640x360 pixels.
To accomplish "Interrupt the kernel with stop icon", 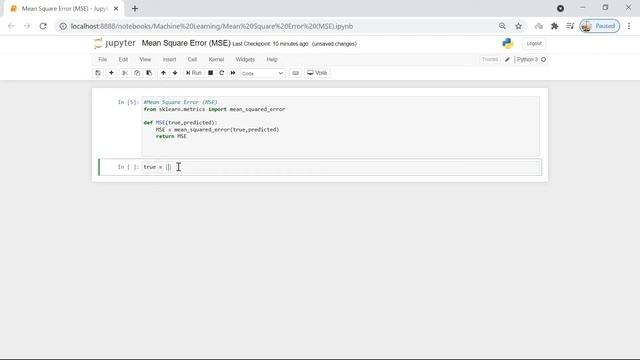I will (x=211, y=73).
